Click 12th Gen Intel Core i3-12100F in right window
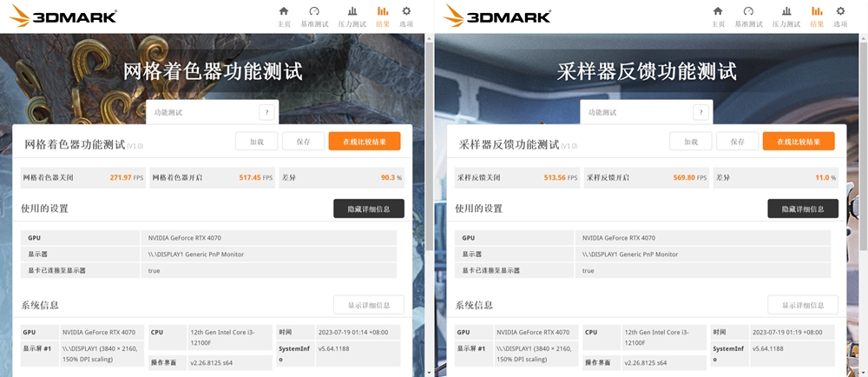Screen dimensions: 868x377 click(656, 336)
